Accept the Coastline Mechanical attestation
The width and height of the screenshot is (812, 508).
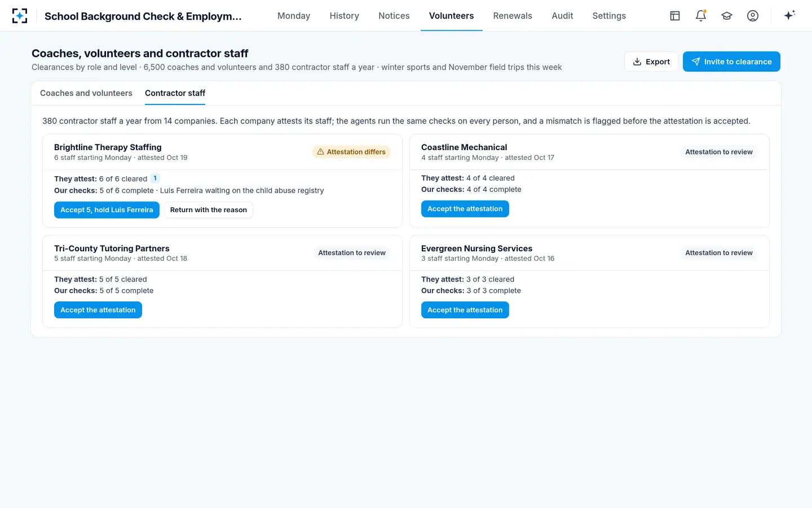coord(465,209)
